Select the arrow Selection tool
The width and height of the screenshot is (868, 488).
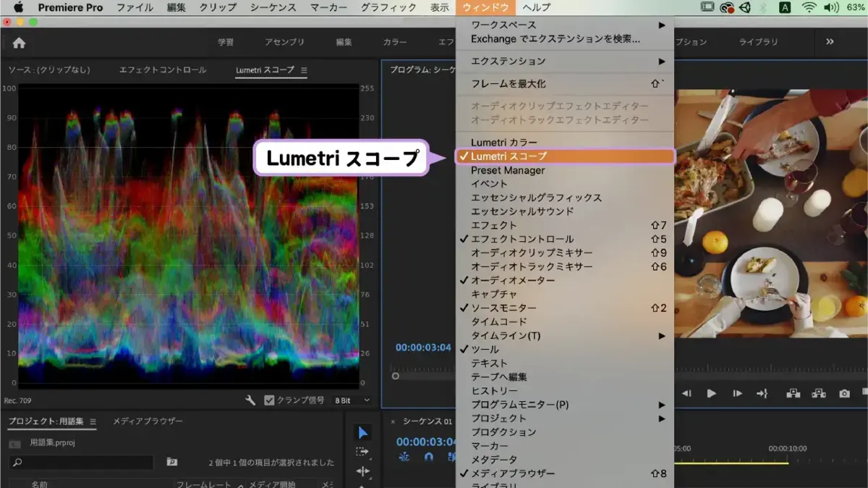pyautogui.click(x=363, y=433)
